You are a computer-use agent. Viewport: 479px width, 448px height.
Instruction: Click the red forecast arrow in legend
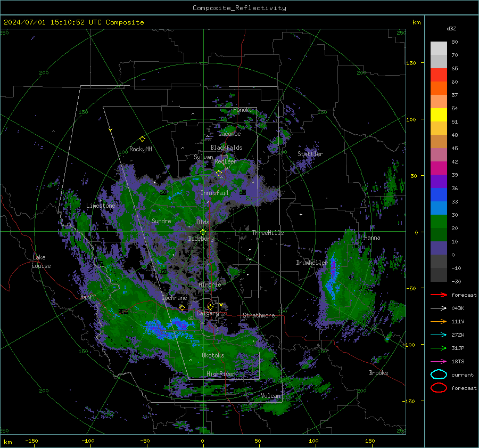click(x=439, y=295)
